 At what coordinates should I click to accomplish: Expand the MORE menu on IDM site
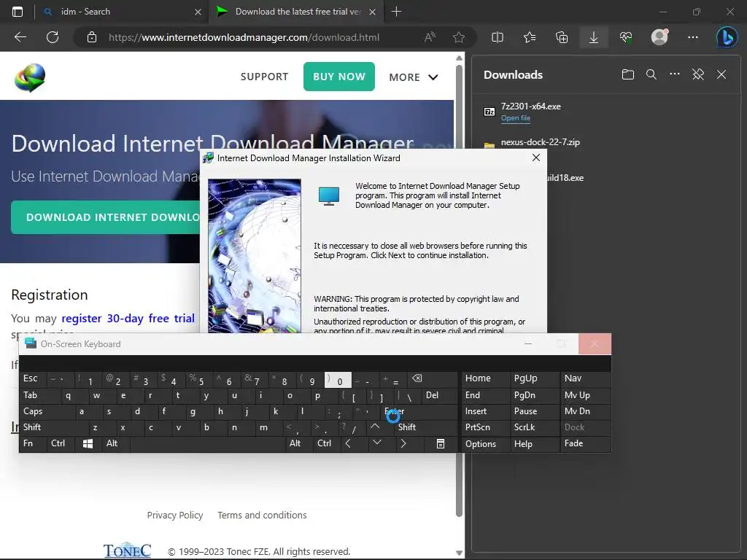click(x=413, y=77)
